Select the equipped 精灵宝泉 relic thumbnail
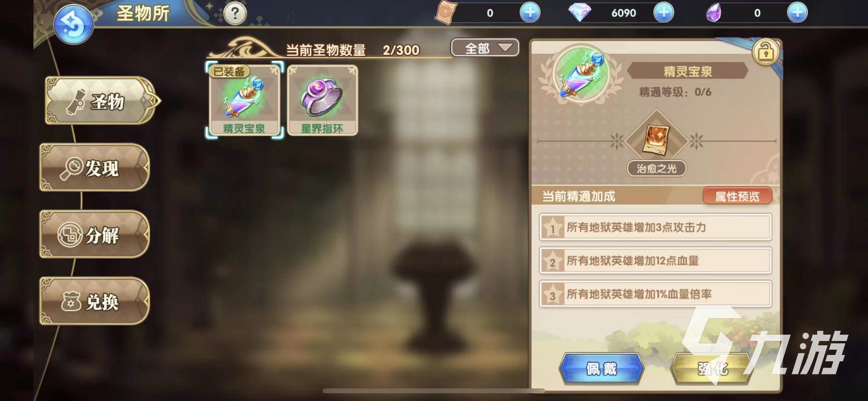868x401 pixels. coord(245,100)
